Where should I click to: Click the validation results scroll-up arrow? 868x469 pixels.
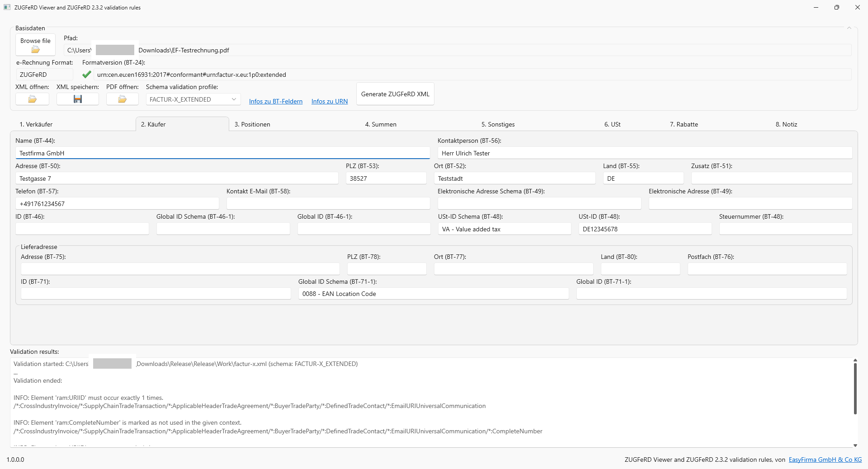pyautogui.click(x=855, y=361)
